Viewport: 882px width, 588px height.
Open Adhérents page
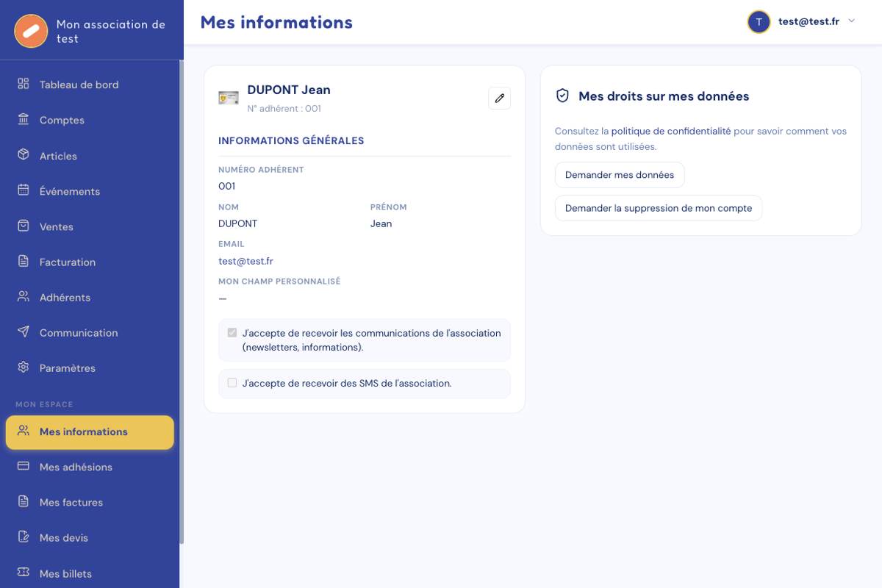coord(90,297)
